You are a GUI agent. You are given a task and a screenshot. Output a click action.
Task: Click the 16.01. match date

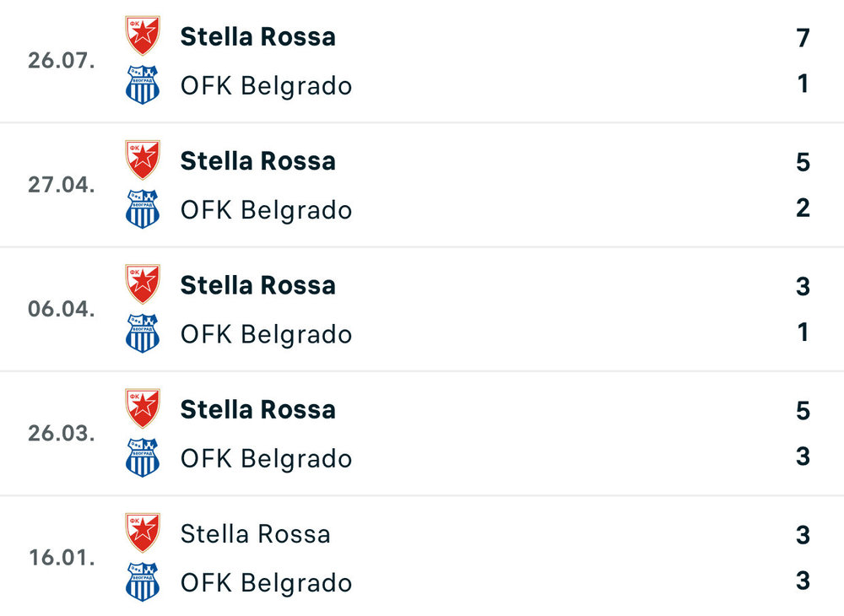(61, 558)
